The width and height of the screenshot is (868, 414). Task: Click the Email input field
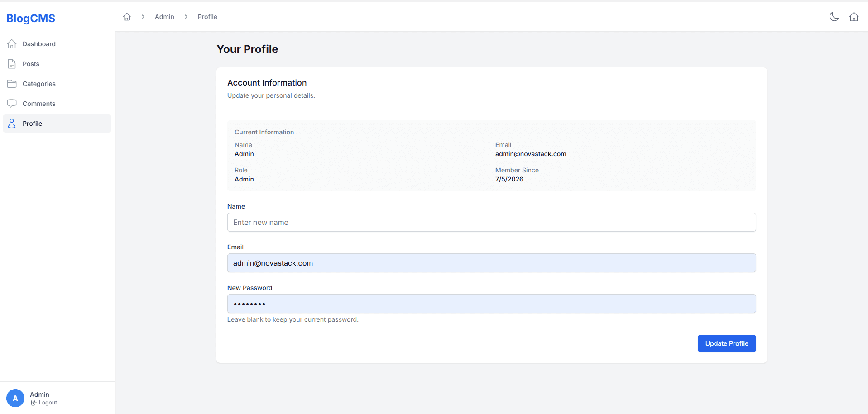tap(492, 263)
